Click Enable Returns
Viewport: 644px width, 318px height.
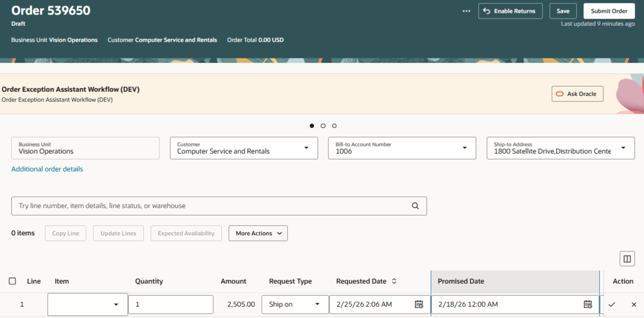click(510, 11)
